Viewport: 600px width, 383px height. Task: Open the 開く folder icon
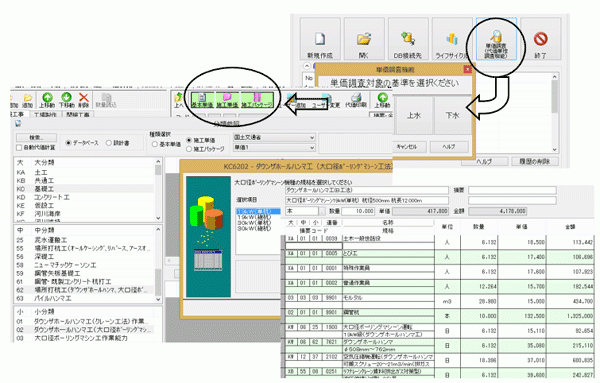364,39
